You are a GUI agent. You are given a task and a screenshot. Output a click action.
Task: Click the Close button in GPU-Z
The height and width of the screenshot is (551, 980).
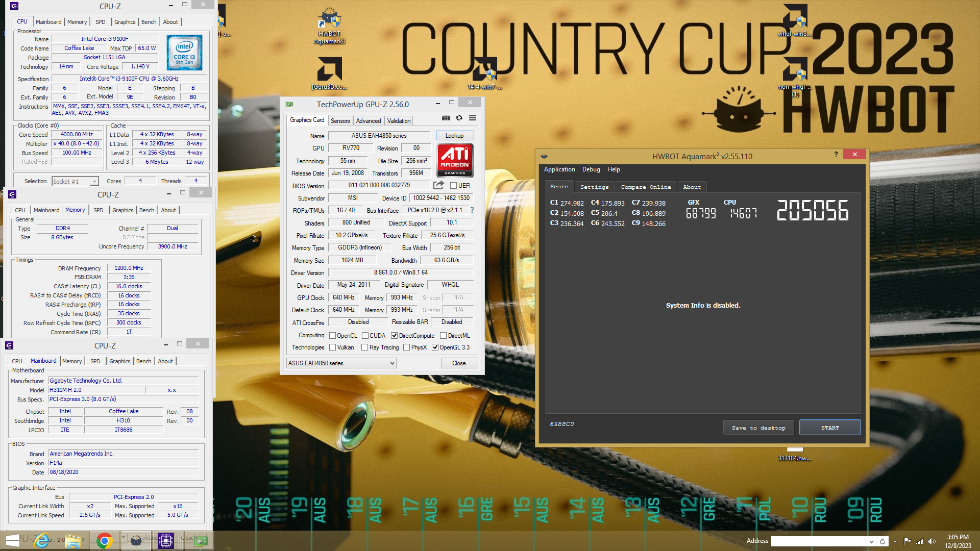click(x=459, y=363)
